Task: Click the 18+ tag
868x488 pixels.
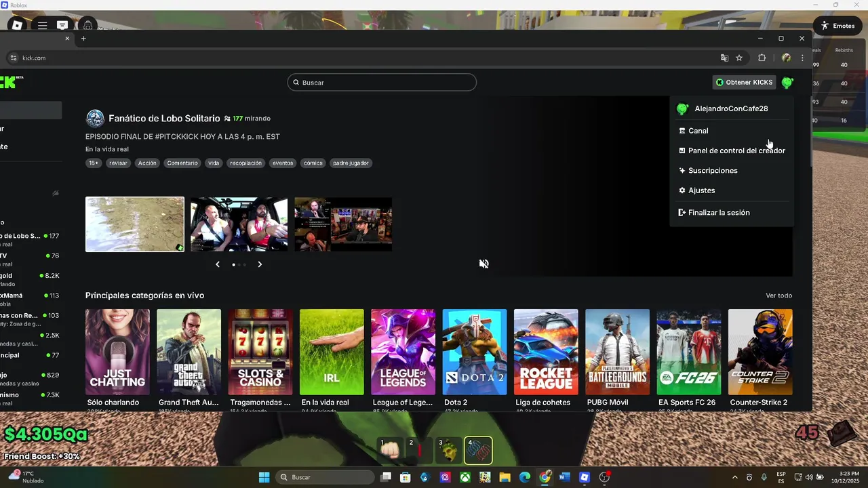Action: point(94,163)
